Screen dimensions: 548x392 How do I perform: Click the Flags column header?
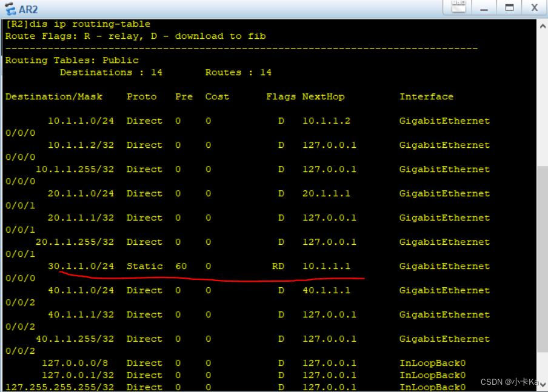point(281,96)
